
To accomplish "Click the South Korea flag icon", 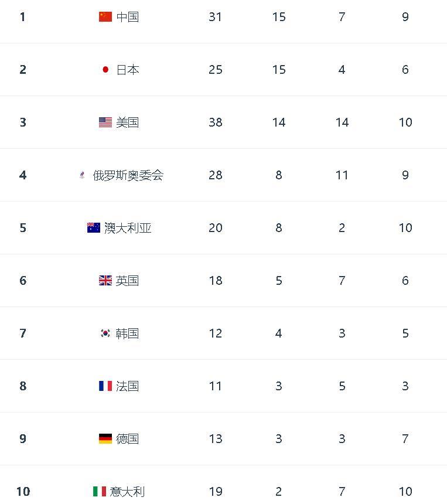I will tap(105, 333).
